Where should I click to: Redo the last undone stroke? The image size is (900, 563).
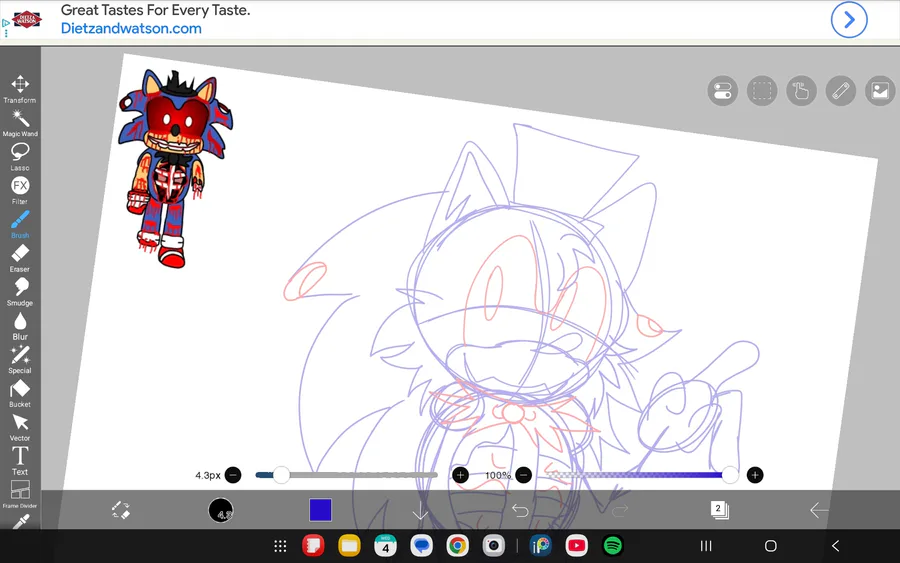pos(620,510)
